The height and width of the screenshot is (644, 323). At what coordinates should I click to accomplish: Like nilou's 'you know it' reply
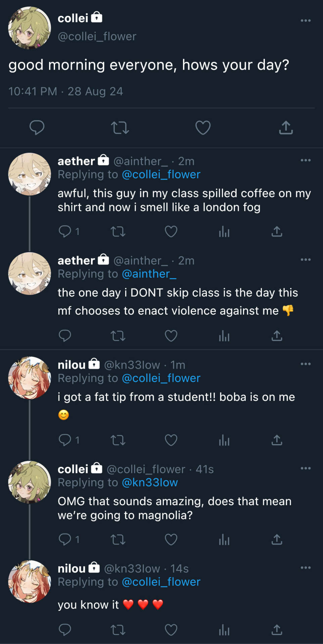pyautogui.click(x=171, y=630)
